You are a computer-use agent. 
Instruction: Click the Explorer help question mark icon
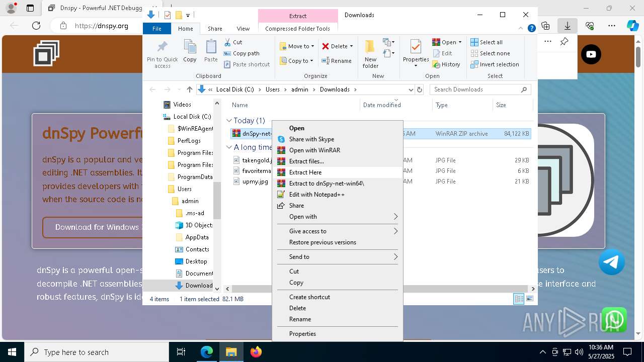531,29
